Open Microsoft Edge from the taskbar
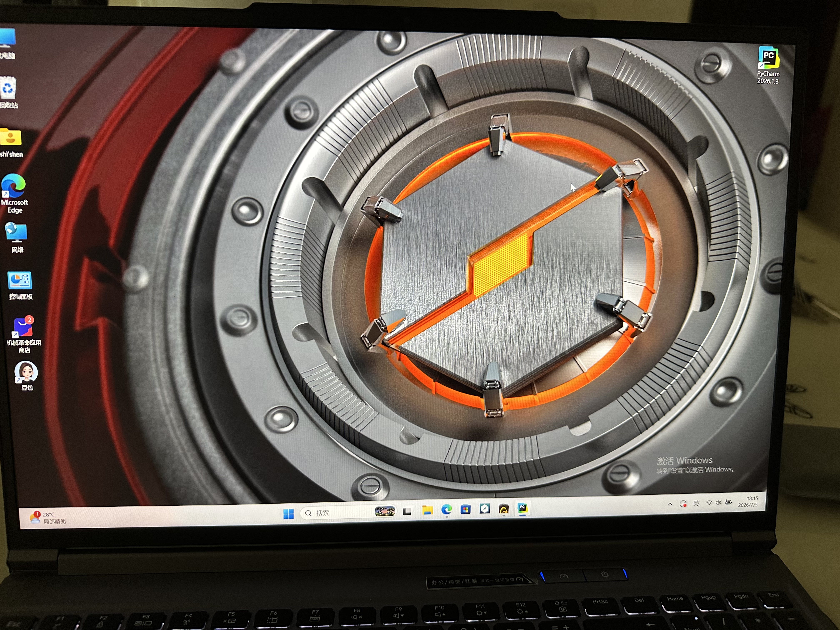Screen dimensions: 840x630 [x=447, y=510]
